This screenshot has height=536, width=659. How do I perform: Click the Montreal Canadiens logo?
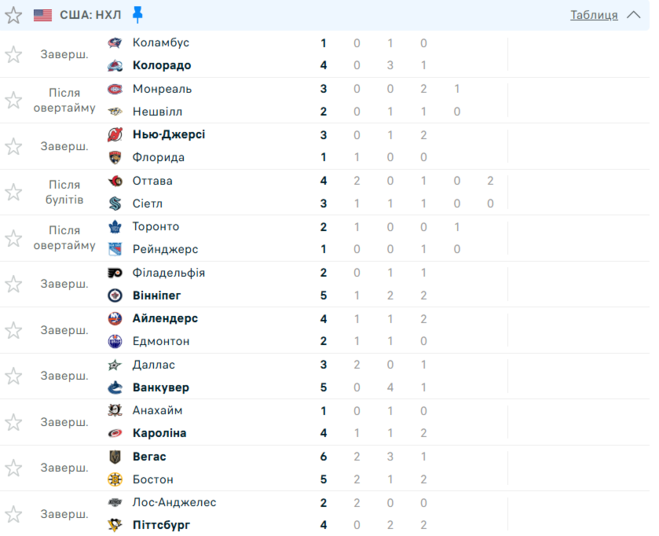(x=115, y=89)
